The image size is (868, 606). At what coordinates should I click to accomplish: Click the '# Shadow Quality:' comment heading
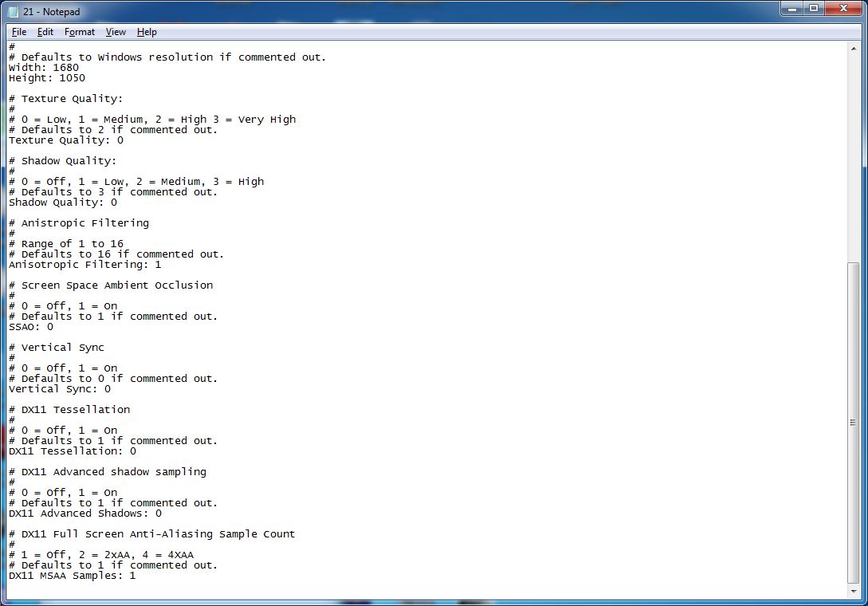click(62, 160)
